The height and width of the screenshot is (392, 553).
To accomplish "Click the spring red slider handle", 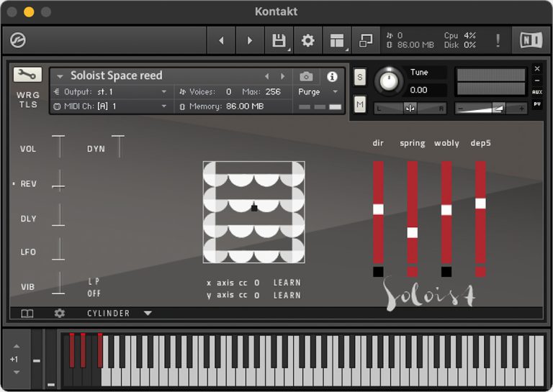I will (412, 232).
